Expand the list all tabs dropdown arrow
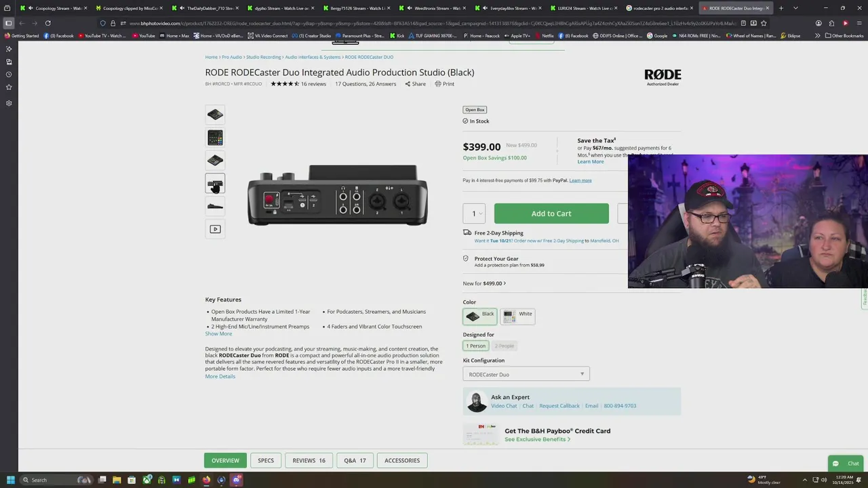Screen dimensions: 868x488 point(795,8)
